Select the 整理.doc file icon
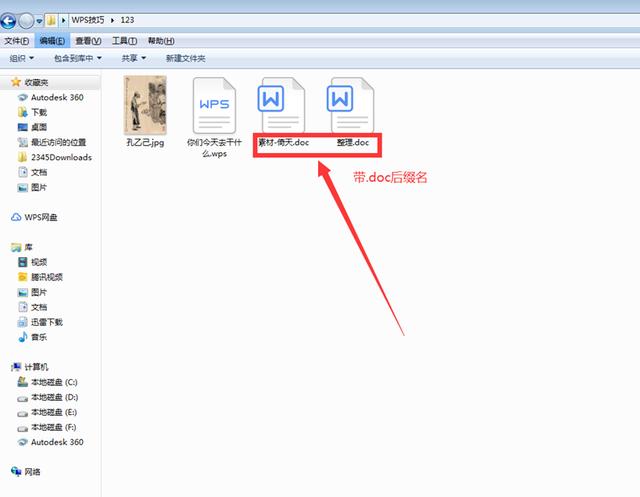Viewport: 640px width, 497px height. tap(350, 104)
